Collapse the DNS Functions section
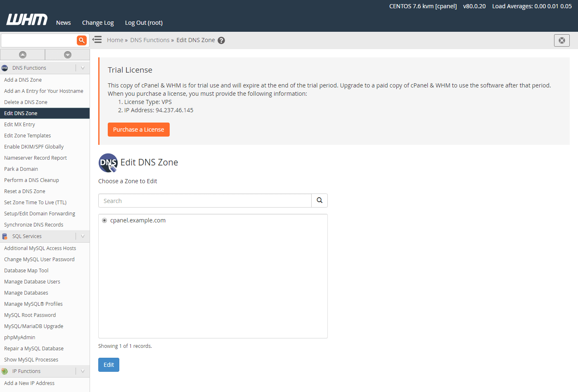Screen dimensions: 578x392 pos(83,68)
